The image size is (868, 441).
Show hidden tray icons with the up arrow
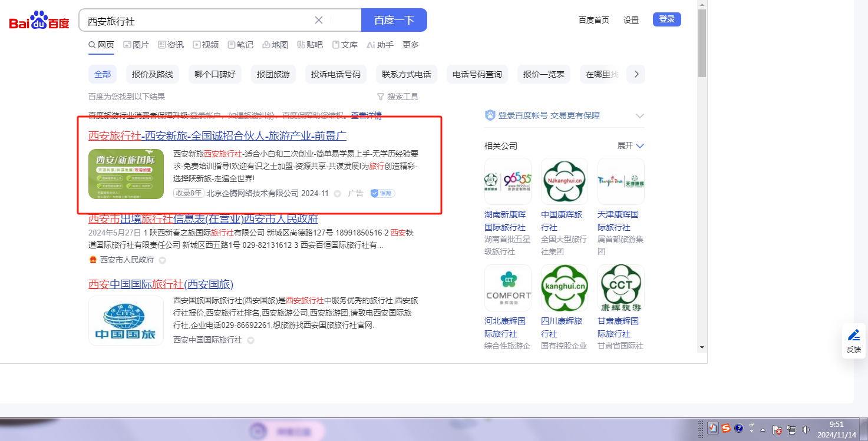(763, 429)
